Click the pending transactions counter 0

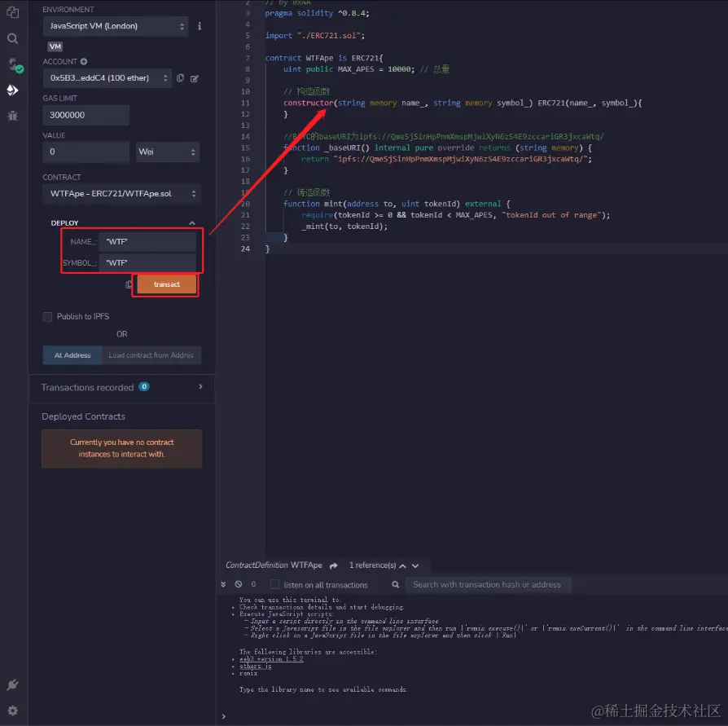(x=253, y=584)
